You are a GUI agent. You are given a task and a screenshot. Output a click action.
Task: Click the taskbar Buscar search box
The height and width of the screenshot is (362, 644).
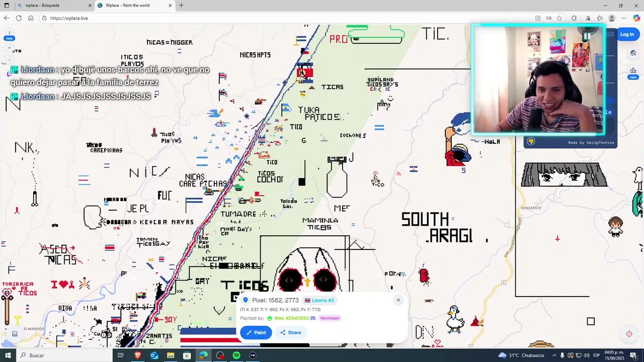(64, 355)
